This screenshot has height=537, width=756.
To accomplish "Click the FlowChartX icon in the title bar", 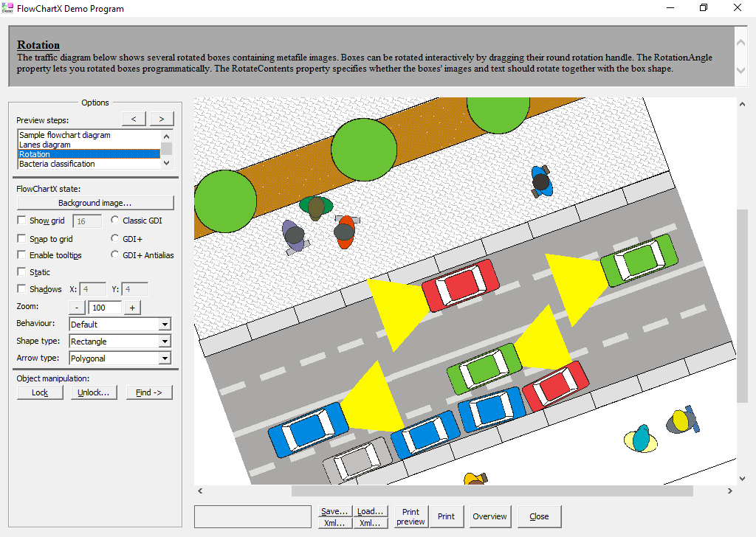I will pyautogui.click(x=9, y=7).
